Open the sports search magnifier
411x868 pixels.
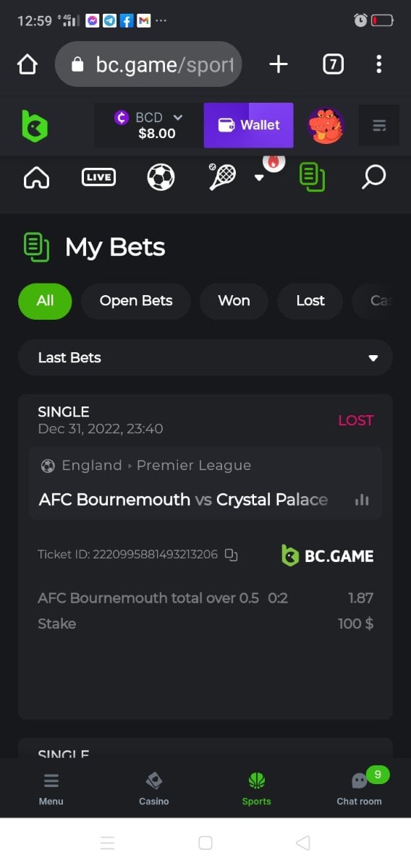[x=373, y=177]
